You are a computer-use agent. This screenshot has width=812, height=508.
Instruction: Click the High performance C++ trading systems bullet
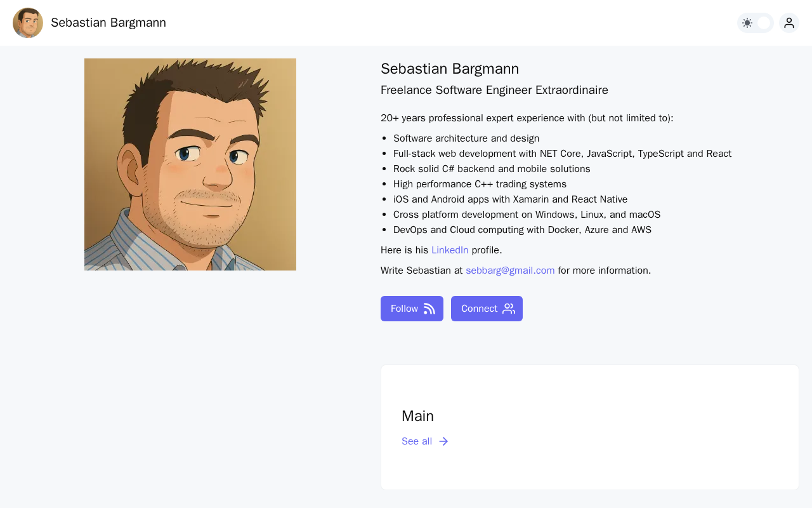[x=480, y=184]
